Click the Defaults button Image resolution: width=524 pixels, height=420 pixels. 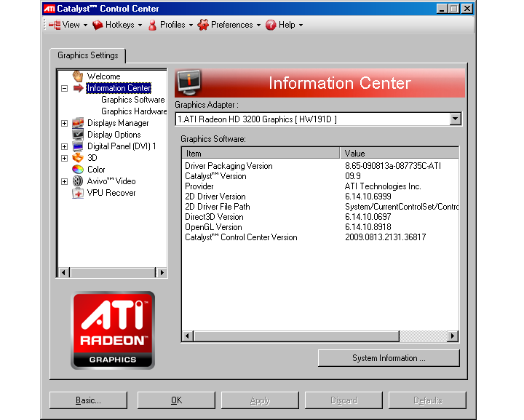(427, 400)
